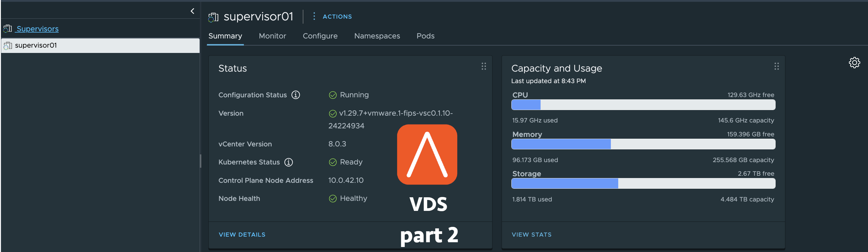
Task: Click the Capacity and Usage card title
Action: 556,69
